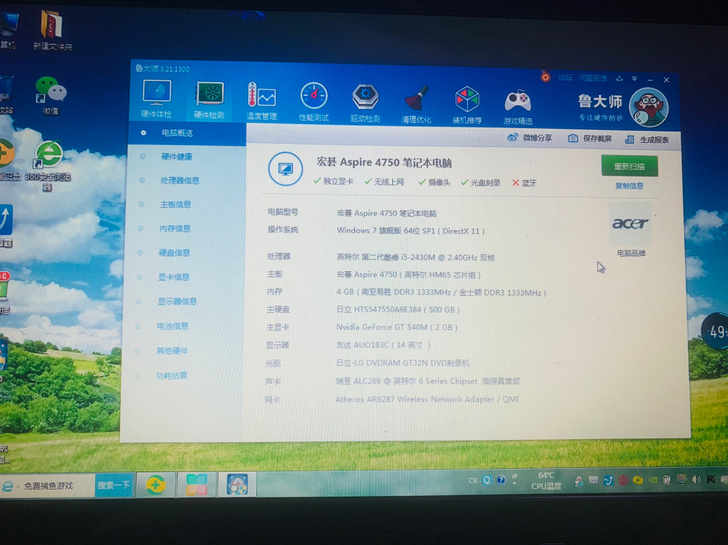Open the 360安全浏览器 desktop icon
728x545 pixels.
[x=48, y=164]
